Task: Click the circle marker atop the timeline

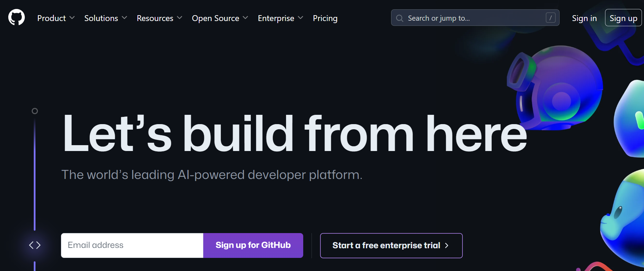Action: (x=35, y=111)
